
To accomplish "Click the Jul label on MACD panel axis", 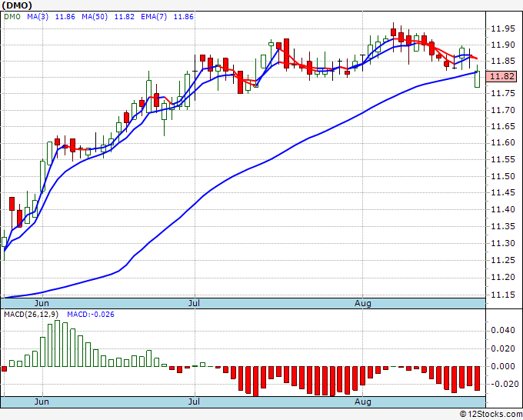I will (x=194, y=402).
